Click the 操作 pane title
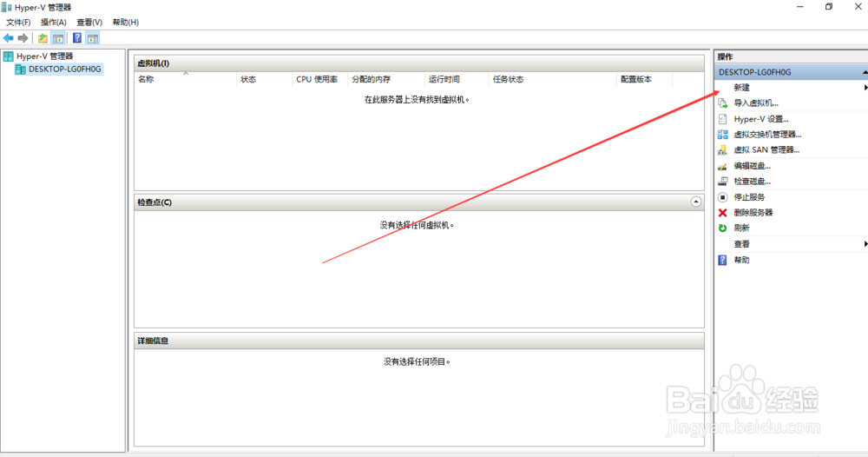This screenshot has width=868, height=457. 725,56
